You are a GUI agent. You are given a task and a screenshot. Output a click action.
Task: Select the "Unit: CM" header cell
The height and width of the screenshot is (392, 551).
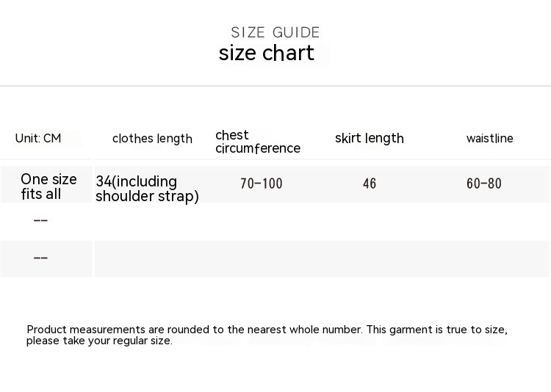38,138
